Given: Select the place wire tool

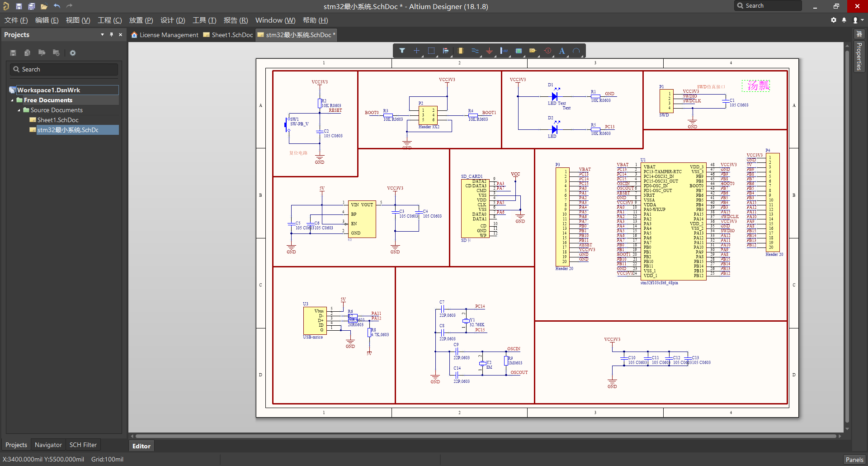Looking at the screenshot, I should [x=475, y=51].
